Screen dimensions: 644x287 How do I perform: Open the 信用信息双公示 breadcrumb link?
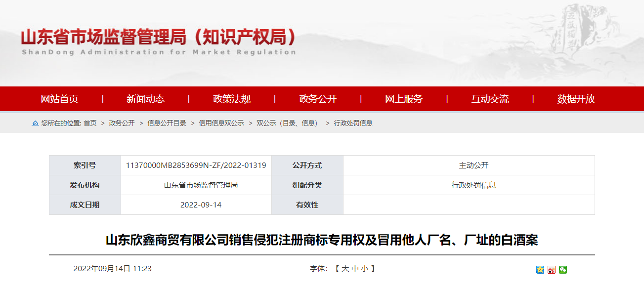[x=221, y=123]
